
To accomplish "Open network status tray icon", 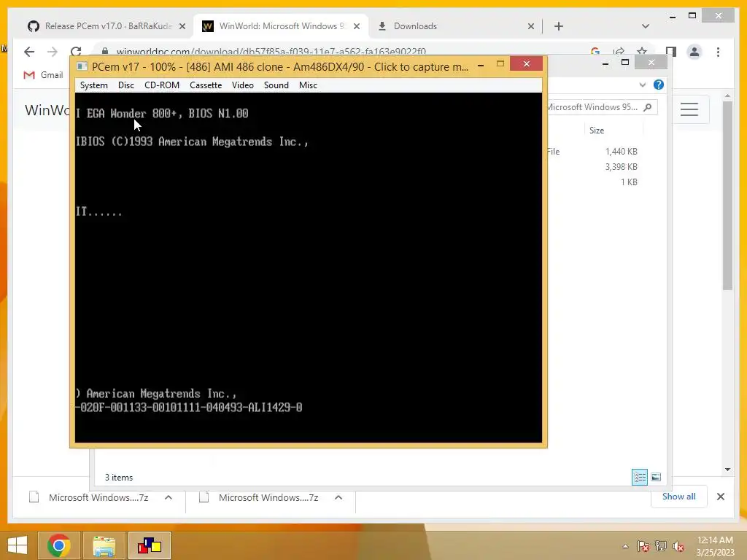I will point(661,546).
